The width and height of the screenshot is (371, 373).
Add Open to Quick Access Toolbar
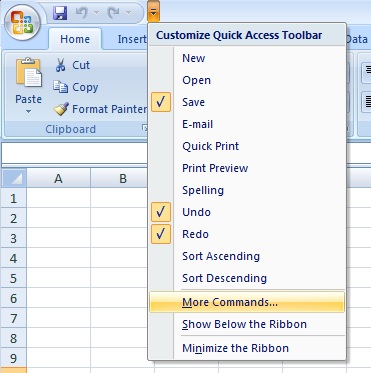pyautogui.click(x=247, y=80)
